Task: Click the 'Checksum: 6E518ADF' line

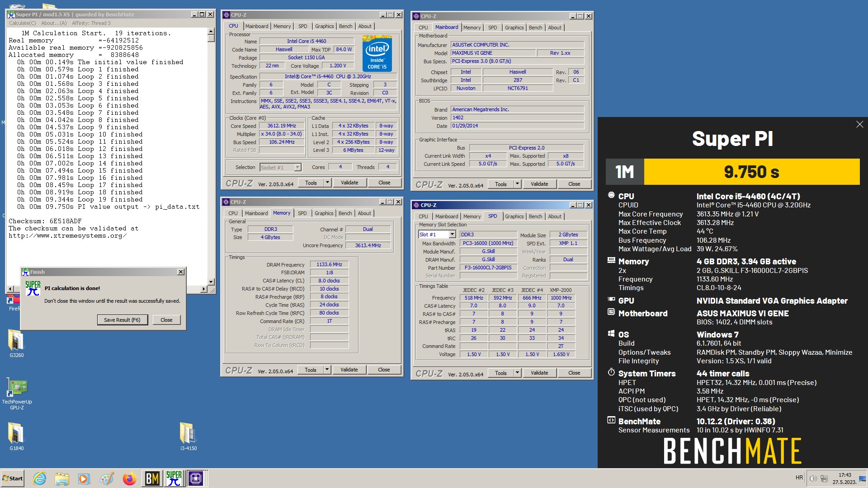Action: 45,221
